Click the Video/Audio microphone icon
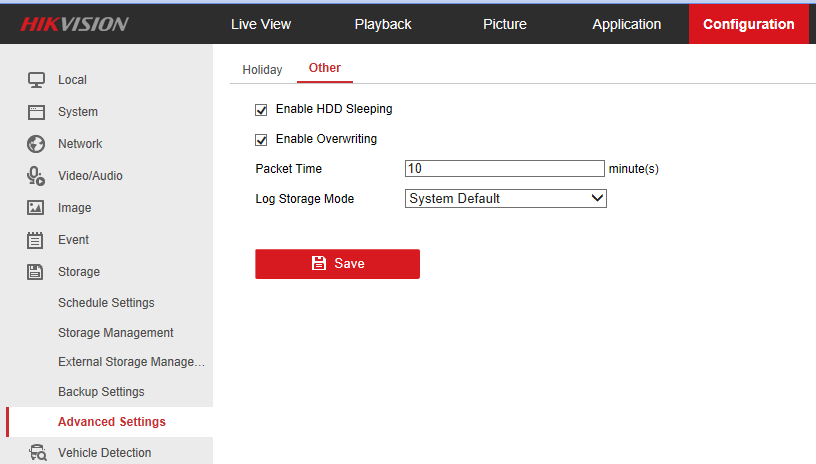 (x=36, y=176)
